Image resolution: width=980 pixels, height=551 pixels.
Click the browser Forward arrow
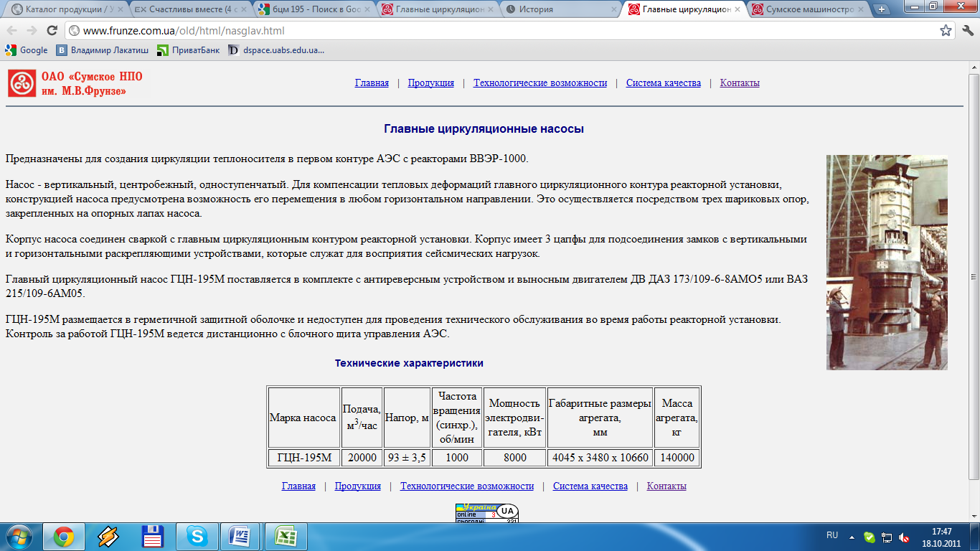[x=32, y=31]
